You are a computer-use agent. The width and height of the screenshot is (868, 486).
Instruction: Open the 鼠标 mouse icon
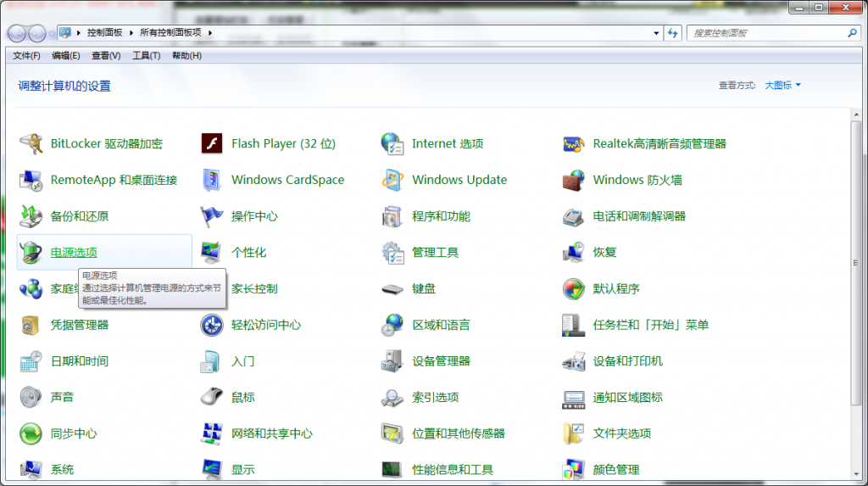coord(211,397)
